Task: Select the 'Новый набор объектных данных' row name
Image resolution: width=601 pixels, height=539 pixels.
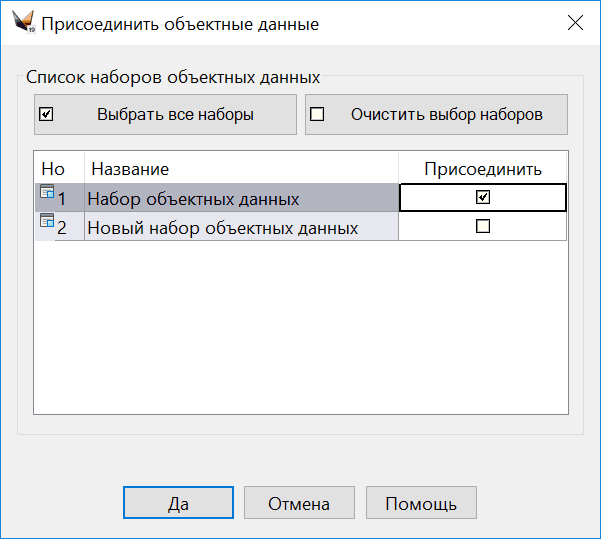Action: (222, 228)
